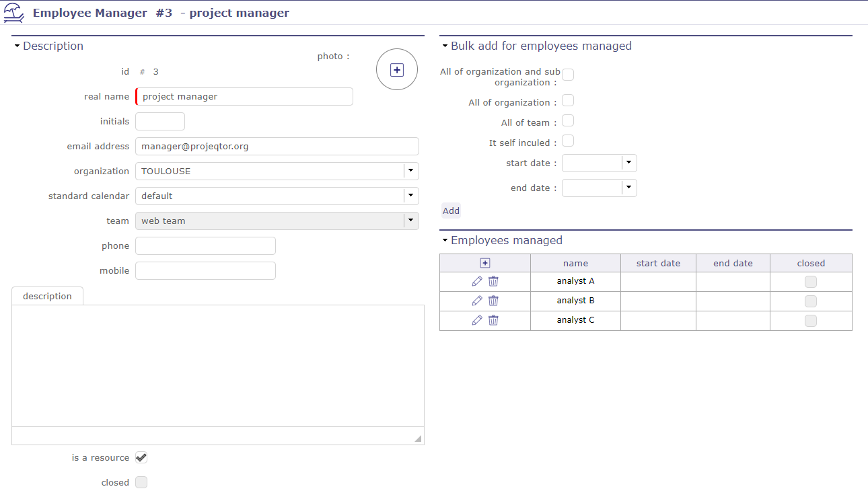
Task: Delete analyst C using the trash icon
Action: (493, 320)
